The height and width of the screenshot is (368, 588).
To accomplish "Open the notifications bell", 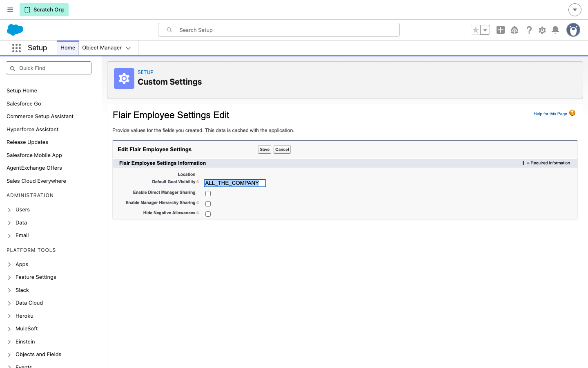I will coord(555,30).
